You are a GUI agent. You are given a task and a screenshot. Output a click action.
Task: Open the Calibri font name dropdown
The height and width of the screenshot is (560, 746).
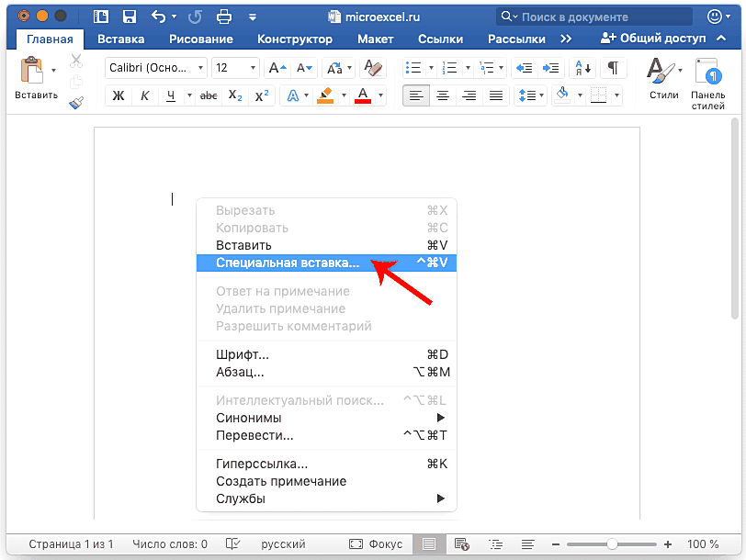pyautogui.click(x=155, y=68)
